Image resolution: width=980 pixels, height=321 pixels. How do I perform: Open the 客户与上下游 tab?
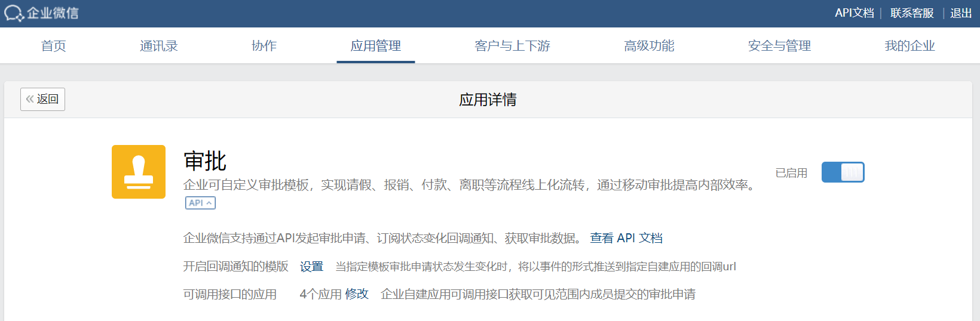coord(512,46)
